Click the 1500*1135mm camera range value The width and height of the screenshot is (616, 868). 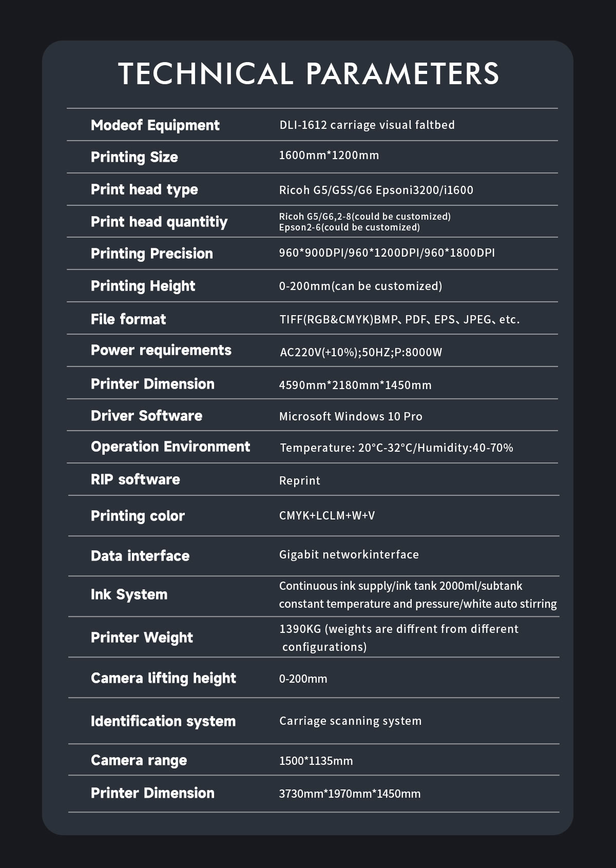(316, 761)
